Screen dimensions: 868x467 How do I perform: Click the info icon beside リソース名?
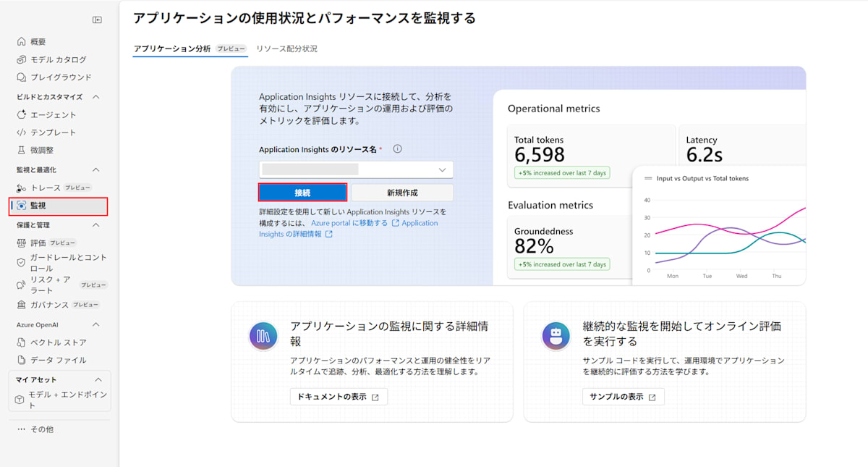tap(397, 149)
